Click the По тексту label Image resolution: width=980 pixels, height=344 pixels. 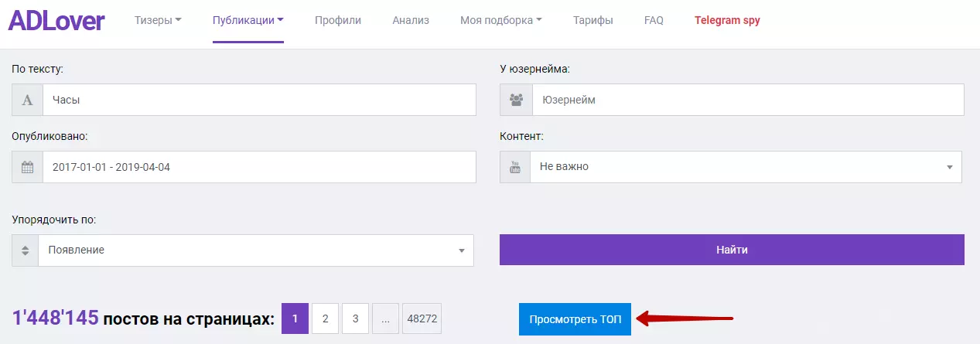coord(37,69)
